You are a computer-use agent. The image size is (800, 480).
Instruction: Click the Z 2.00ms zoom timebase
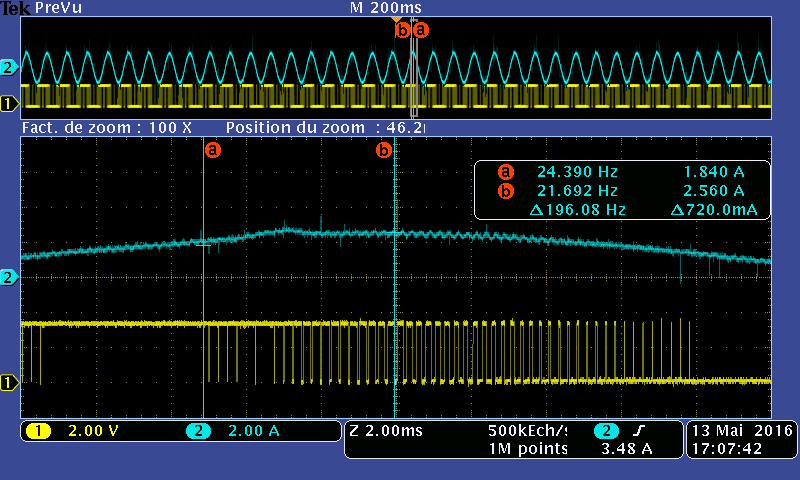click(386, 431)
